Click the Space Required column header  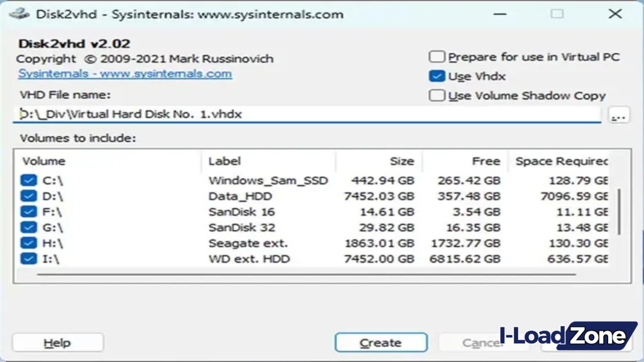pos(560,161)
